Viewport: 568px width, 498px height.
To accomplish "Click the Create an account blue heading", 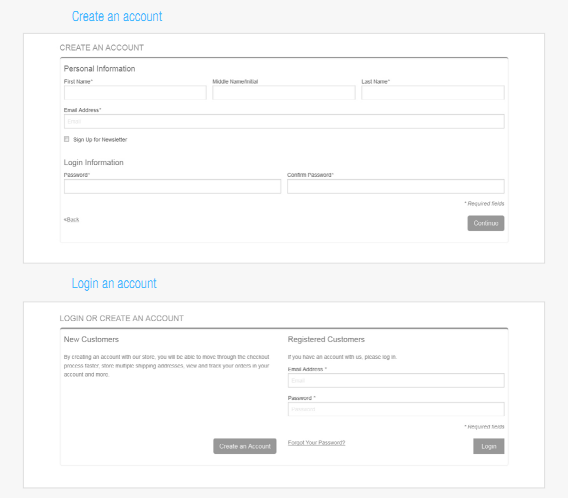I will tap(117, 16).
